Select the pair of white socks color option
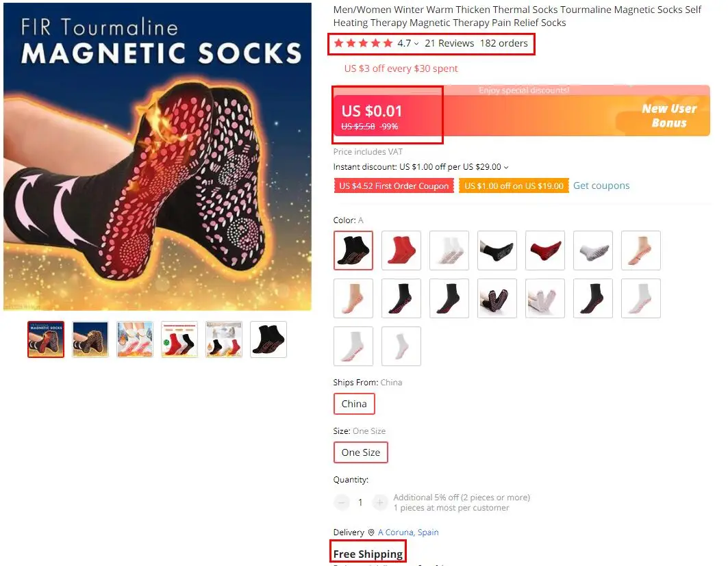Screen dimensions: 728x566 point(449,250)
